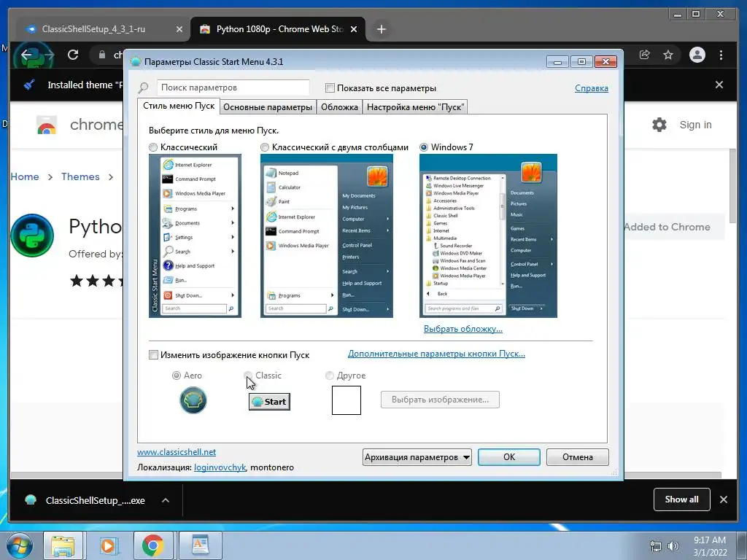747x560 pixels.
Task: Click the Python theme logo icon
Action: tap(32, 236)
